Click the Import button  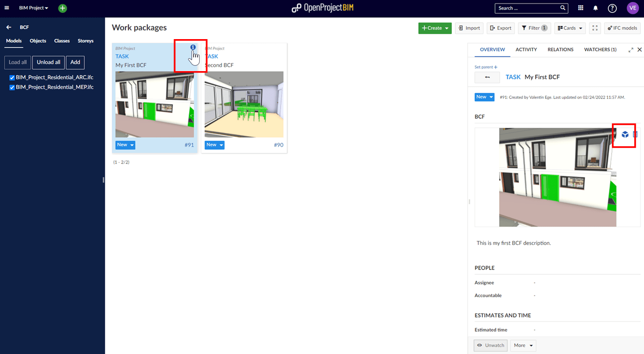coord(469,28)
